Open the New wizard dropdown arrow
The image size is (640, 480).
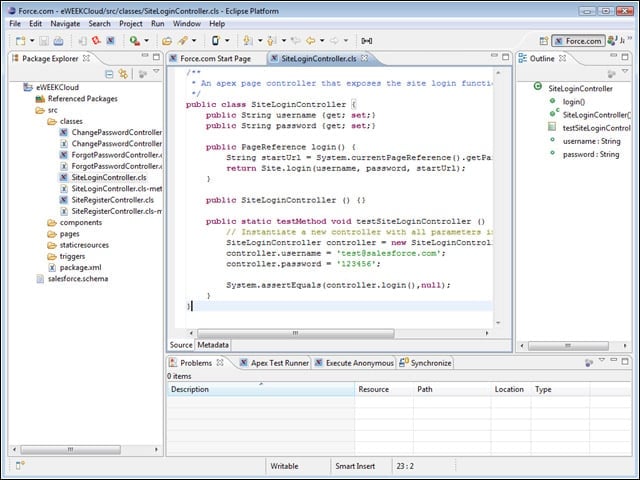[32, 41]
